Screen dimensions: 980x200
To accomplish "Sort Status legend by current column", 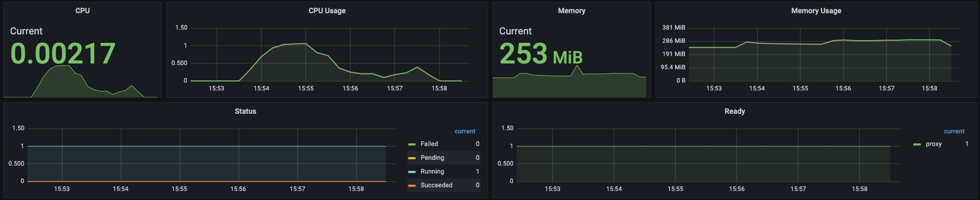I will (465, 131).
